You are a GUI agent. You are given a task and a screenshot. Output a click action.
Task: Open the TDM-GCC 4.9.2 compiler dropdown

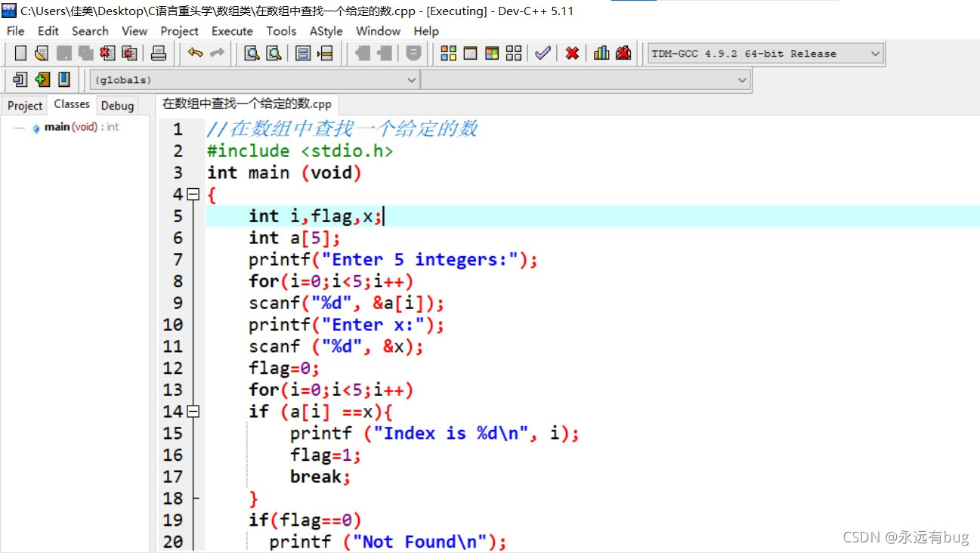pyautogui.click(x=766, y=54)
